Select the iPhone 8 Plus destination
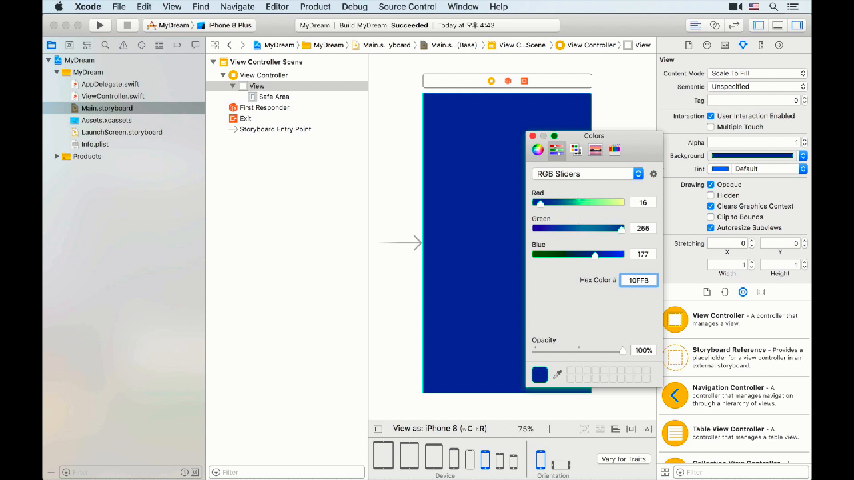The width and height of the screenshot is (854, 480). click(224, 25)
